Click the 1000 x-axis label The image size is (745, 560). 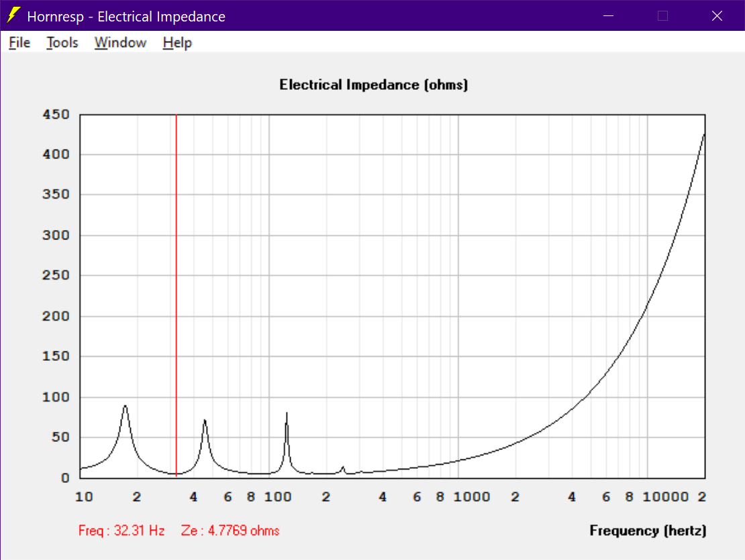pos(471,497)
